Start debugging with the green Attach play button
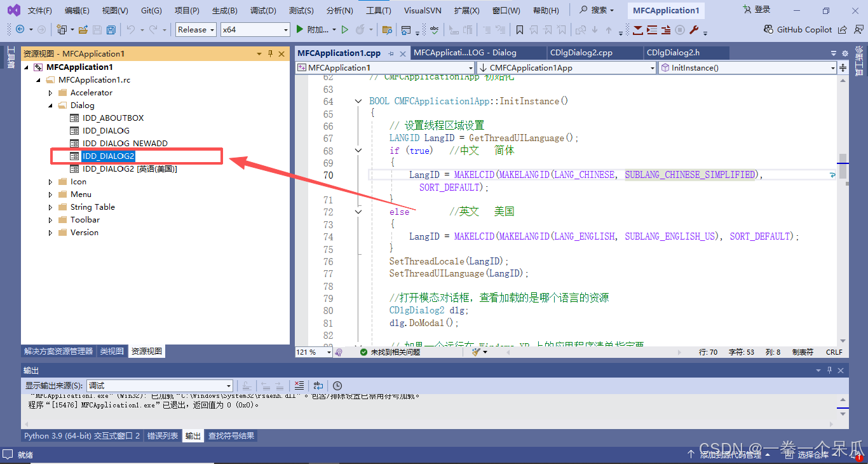Screen dimensions: 868x464 [x=301, y=29]
